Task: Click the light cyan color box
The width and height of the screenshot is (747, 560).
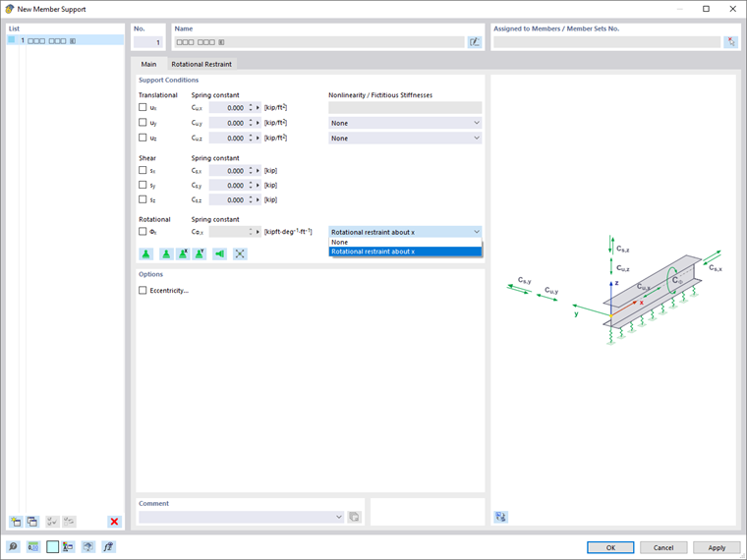Action: (52, 546)
